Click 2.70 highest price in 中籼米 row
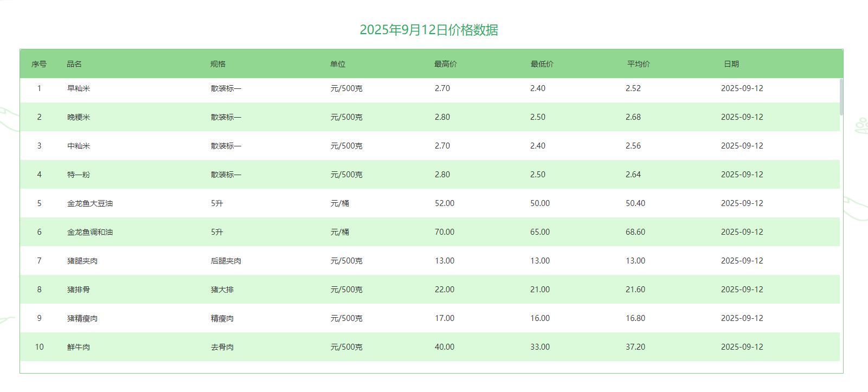This screenshot has width=868, height=392. 442,146
